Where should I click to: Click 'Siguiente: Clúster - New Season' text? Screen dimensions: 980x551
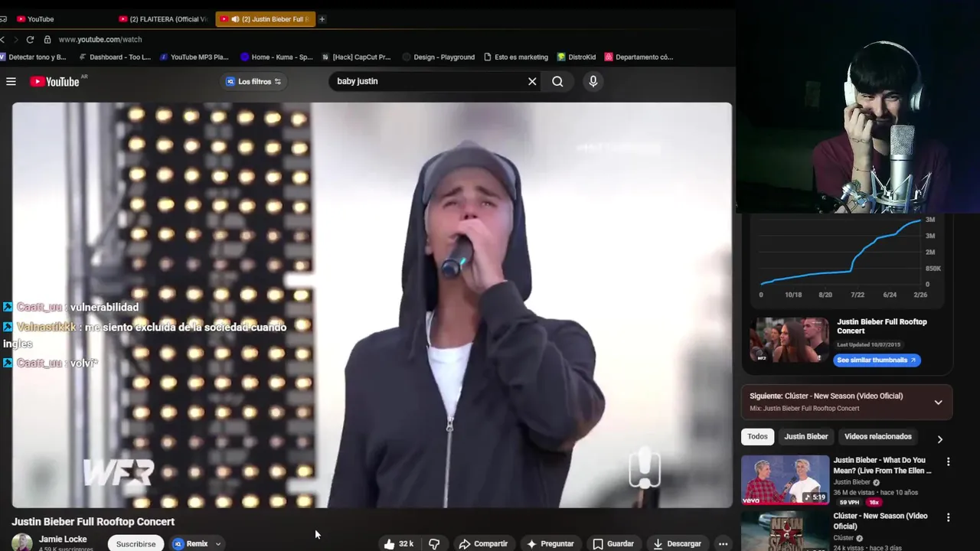pyautogui.click(x=826, y=396)
